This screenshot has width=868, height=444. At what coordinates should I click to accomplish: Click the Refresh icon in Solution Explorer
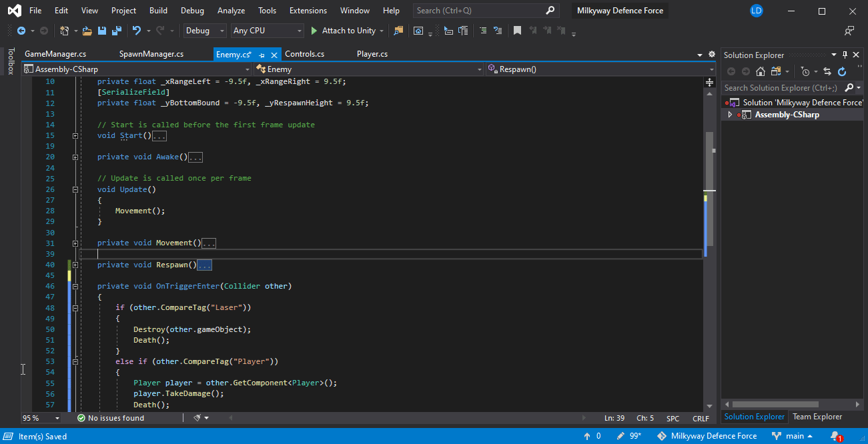click(842, 71)
